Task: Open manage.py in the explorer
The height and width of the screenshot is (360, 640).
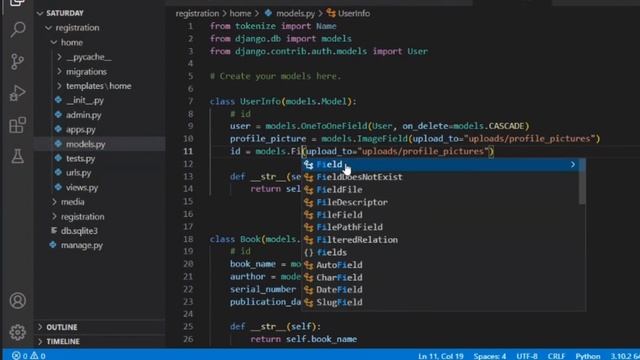Action: click(82, 245)
